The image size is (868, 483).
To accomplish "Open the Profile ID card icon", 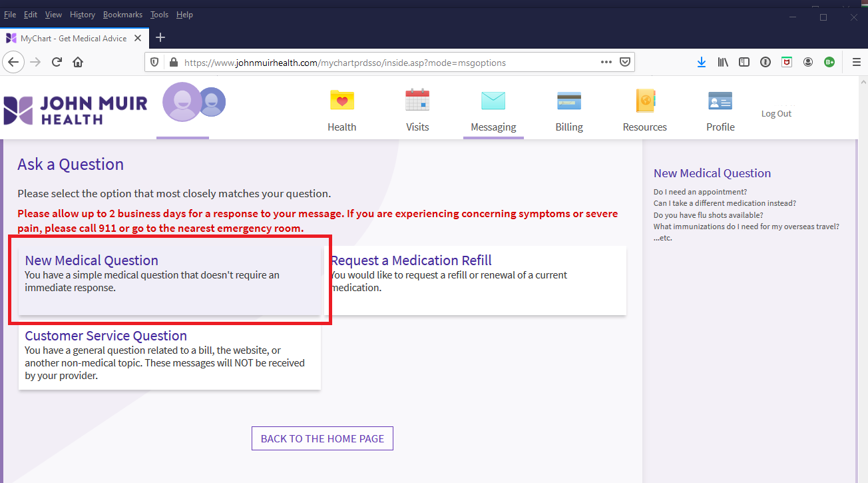I will coord(720,101).
